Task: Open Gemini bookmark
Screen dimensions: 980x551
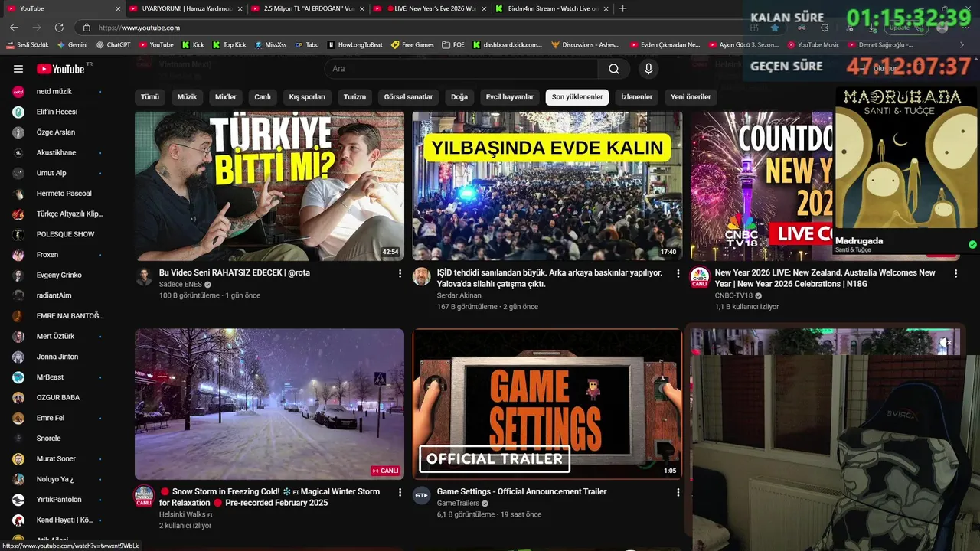Action: pyautogui.click(x=72, y=45)
